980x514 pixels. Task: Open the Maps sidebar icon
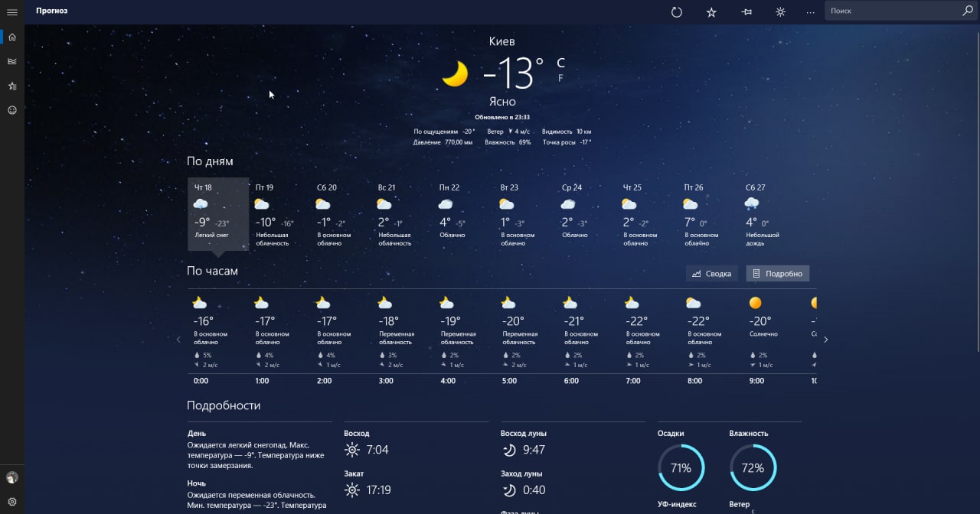(12, 61)
